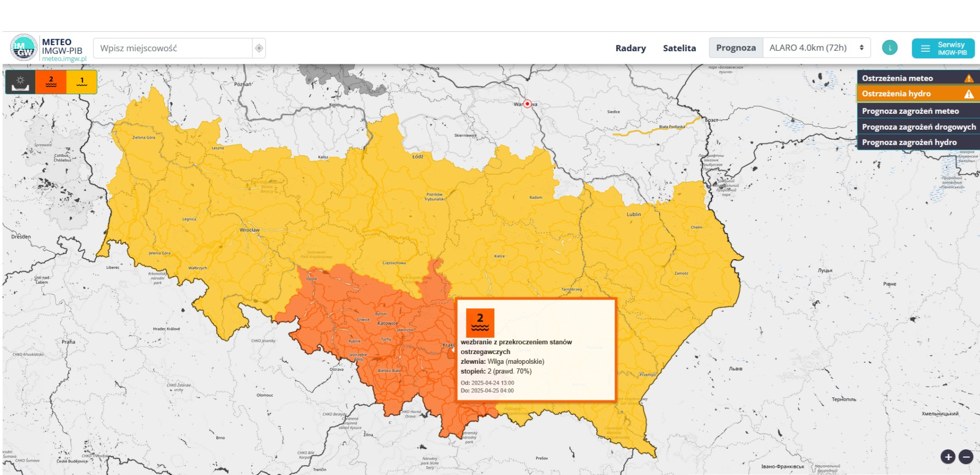
Task: Enable the Ostrzeżenia meteo layer
Action: point(917,78)
